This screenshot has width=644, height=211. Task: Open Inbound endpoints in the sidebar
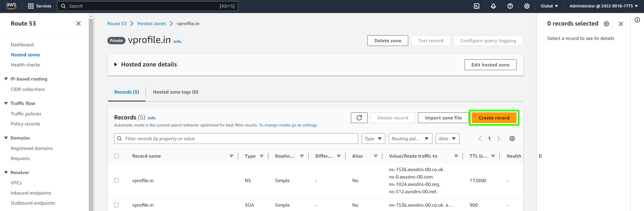pos(31,193)
